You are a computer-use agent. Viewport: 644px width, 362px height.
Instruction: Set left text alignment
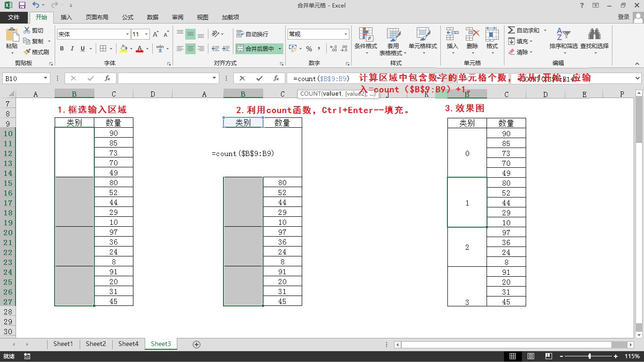pyautogui.click(x=180, y=49)
